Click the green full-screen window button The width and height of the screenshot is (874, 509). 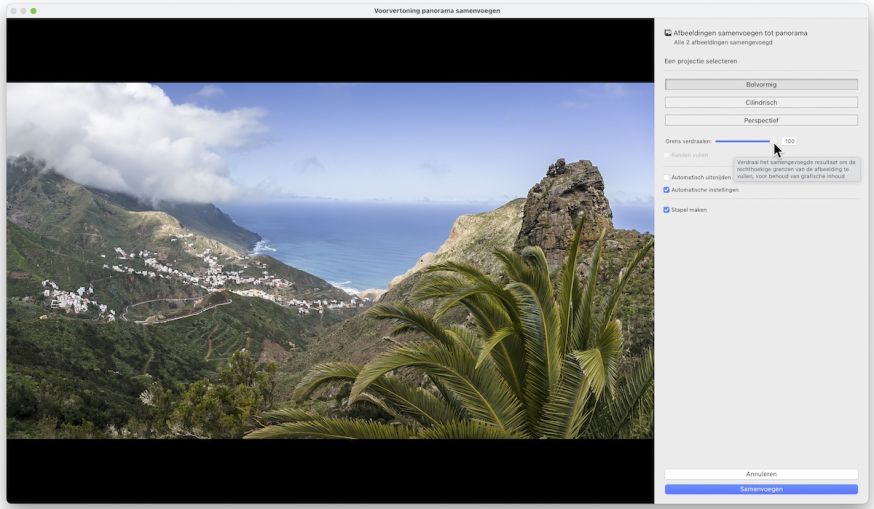[33, 11]
